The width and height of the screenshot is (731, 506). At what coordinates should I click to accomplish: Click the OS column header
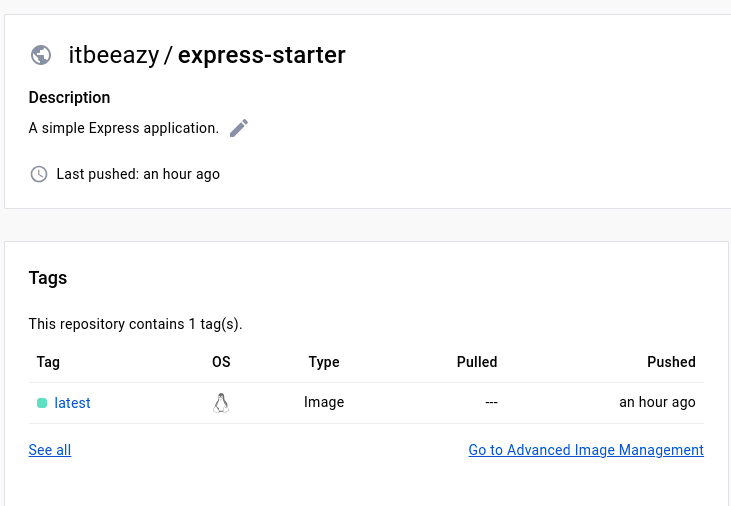[221, 362]
